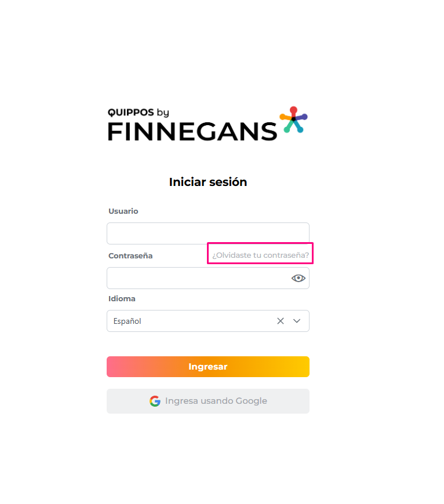Expand the Idioma dropdown chevron

tap(297, 321)
